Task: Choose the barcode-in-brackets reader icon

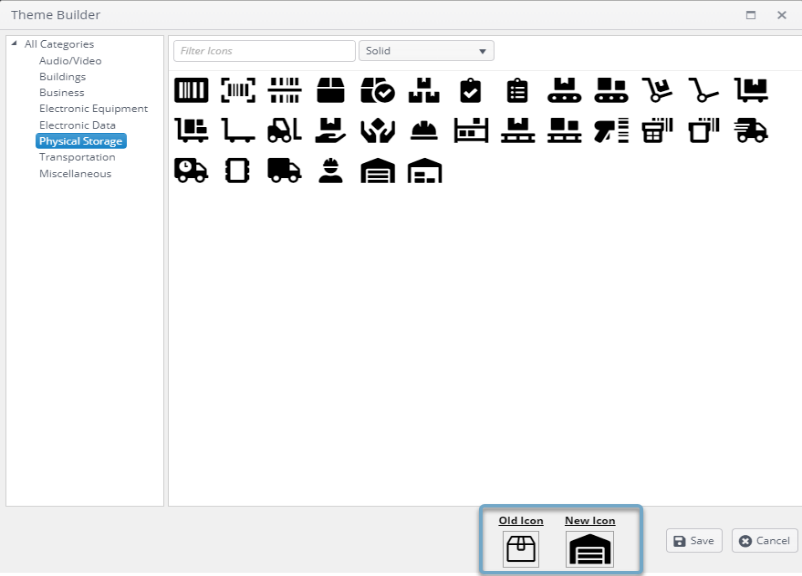Action: tap(238, 91)
